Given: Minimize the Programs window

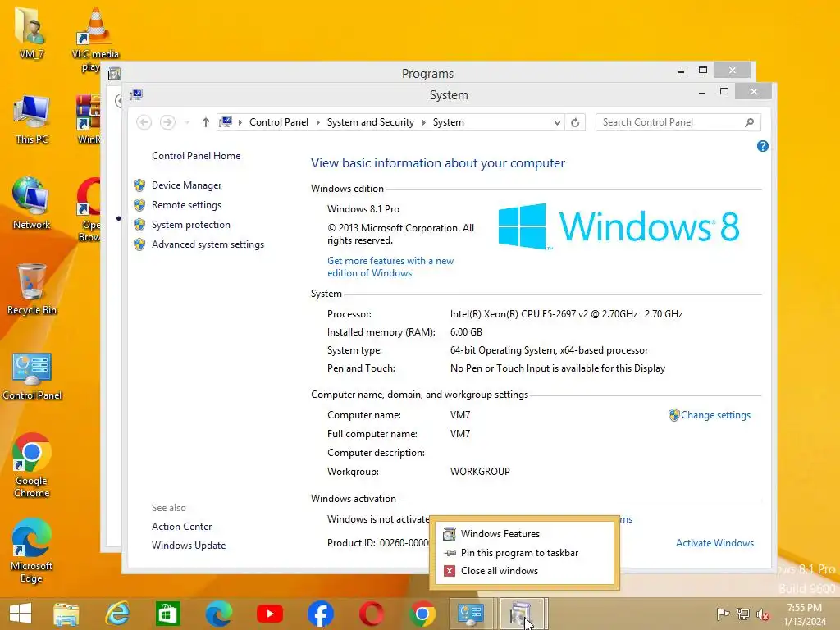Looking at the screenshot, I should click(680, 71).
